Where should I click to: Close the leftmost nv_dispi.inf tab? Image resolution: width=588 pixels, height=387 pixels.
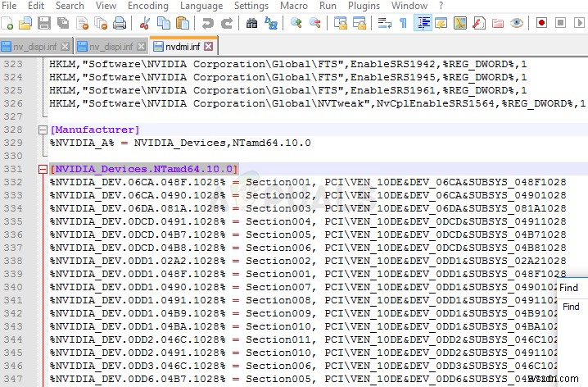click(65, 47)
